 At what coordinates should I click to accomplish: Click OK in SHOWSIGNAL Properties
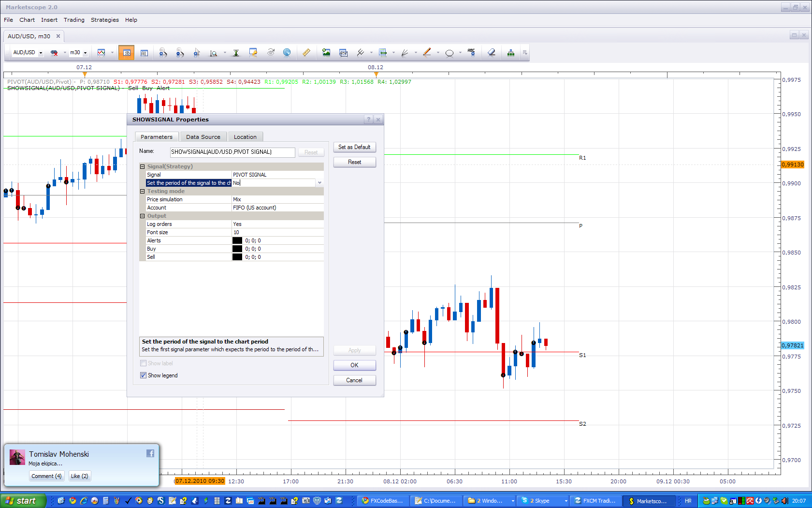(x=354, y=365)
